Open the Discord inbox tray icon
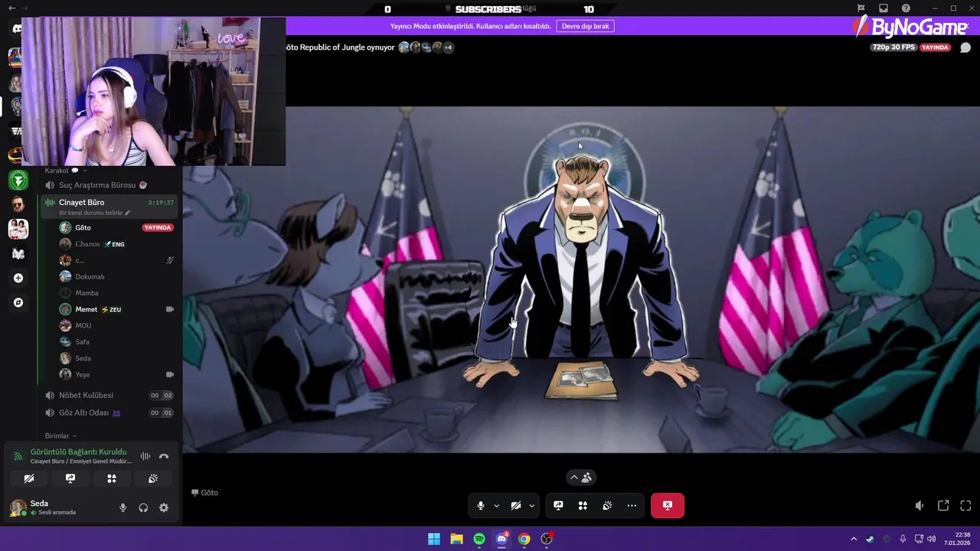This screenshot has height=551, width=980. point(883,8)
